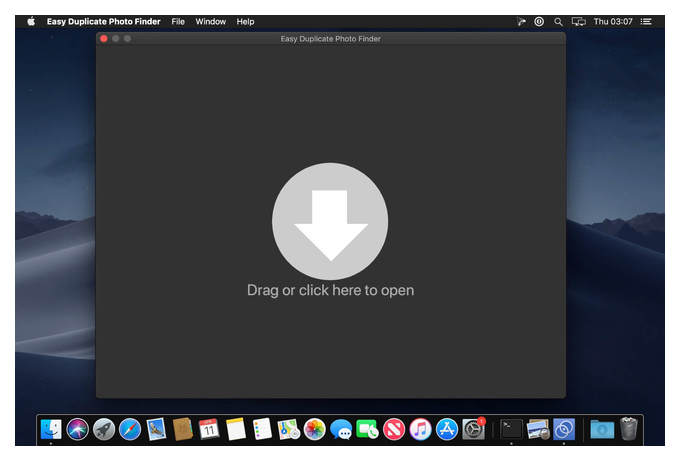Open System Preferences from the Dock
Viewport: 680px width, 461px height.
pos(473,429)
